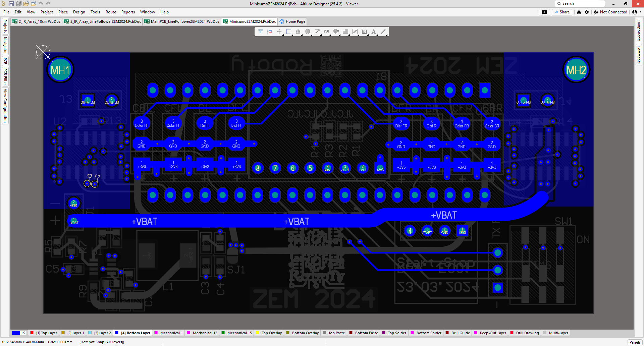Image resolution: width=644 pixels, height=346 pixels.
Task: Click the Open Project folder icon
Action: tap(34, 4)
